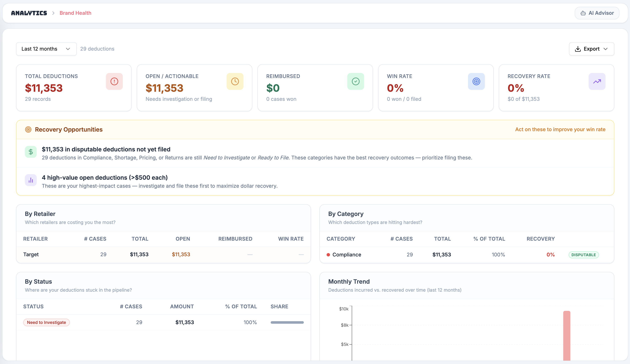Screen dimensions: 630x364
Task: Click the '29 deductions' count text
Action: point(97,49)
